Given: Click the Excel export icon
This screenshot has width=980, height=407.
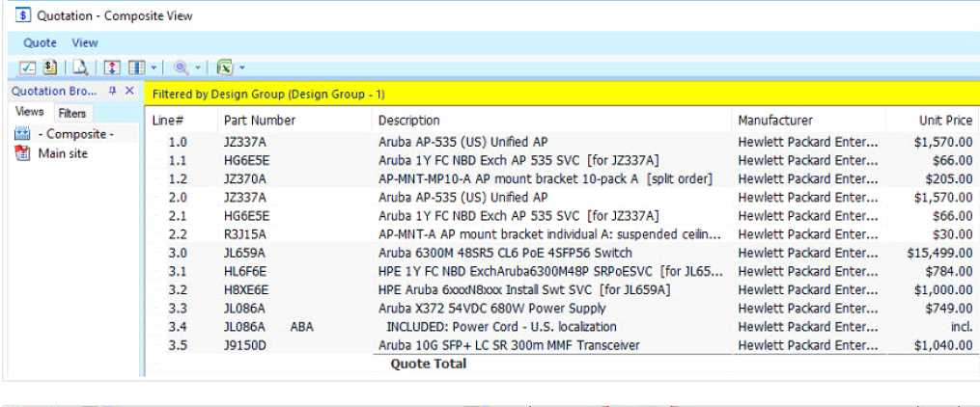Looking at the screenshot, I should click(x=225, y=68).
